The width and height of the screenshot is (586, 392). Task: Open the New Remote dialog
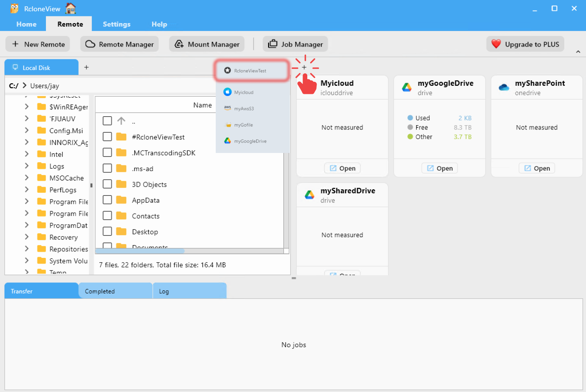coord(37,44)
